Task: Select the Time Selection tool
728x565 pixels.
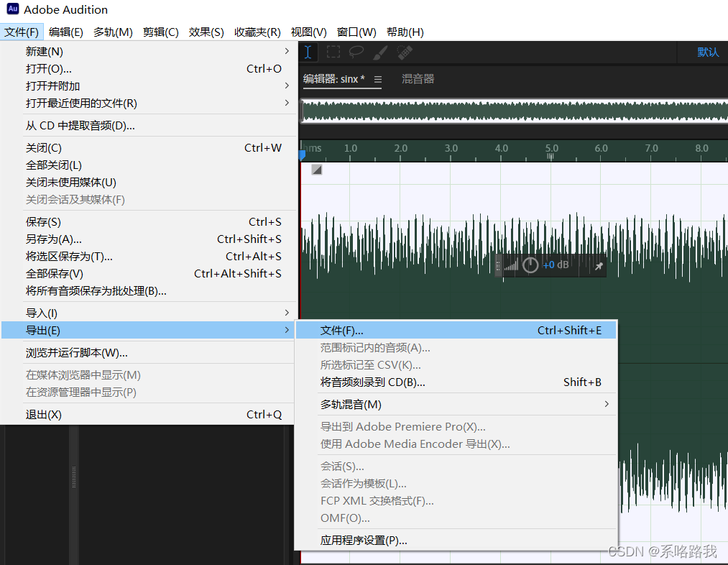Action: pos(308,52)
